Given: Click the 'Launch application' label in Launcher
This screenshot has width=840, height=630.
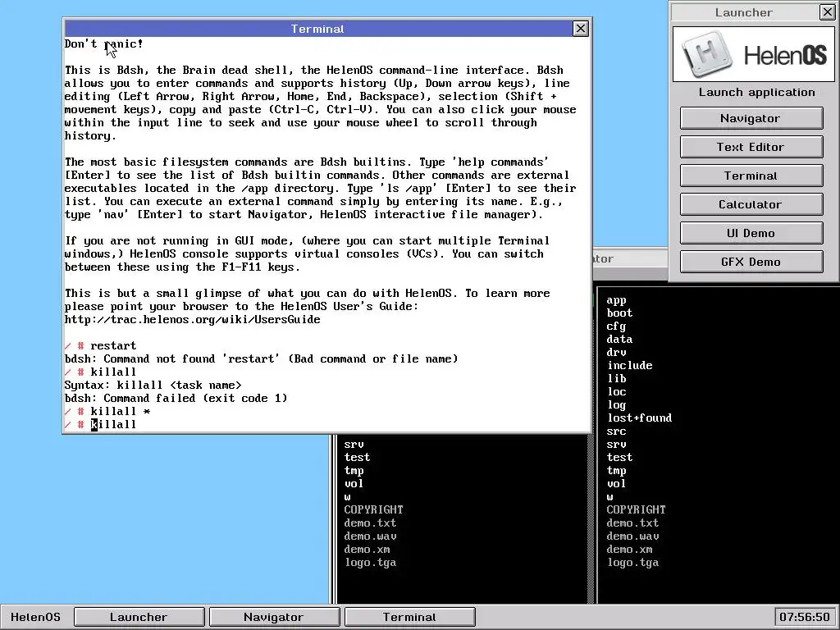Looking at the screenshot, I should tap(756, 92).
